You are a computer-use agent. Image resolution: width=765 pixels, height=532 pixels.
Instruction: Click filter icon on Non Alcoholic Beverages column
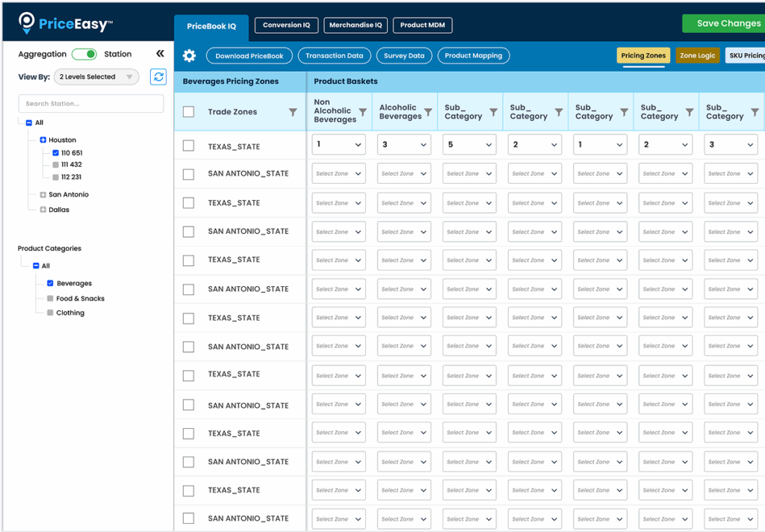point(363,112)
